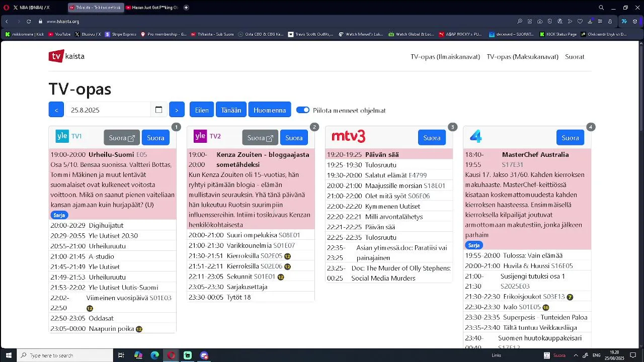Select the A-studio program row
Viewport: 644px width, 362px height.
click(112, 256)
